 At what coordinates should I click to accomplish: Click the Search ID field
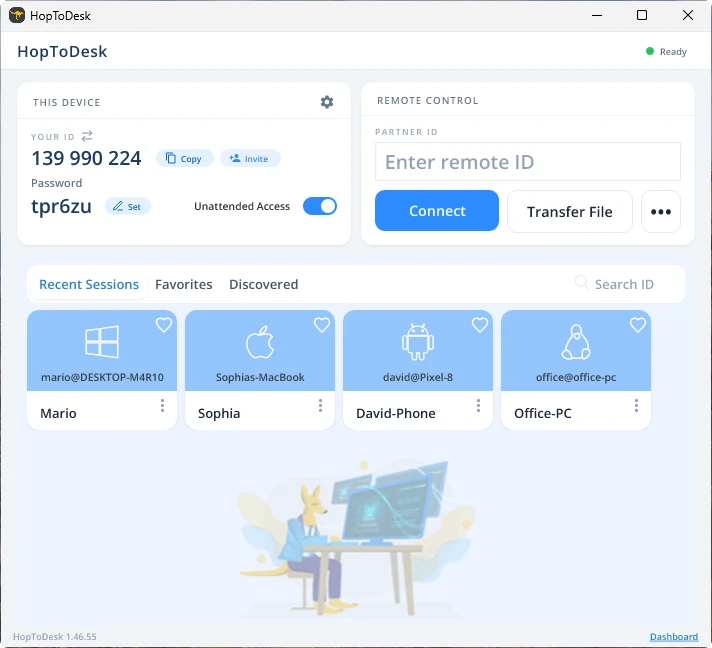click(624, 284)
